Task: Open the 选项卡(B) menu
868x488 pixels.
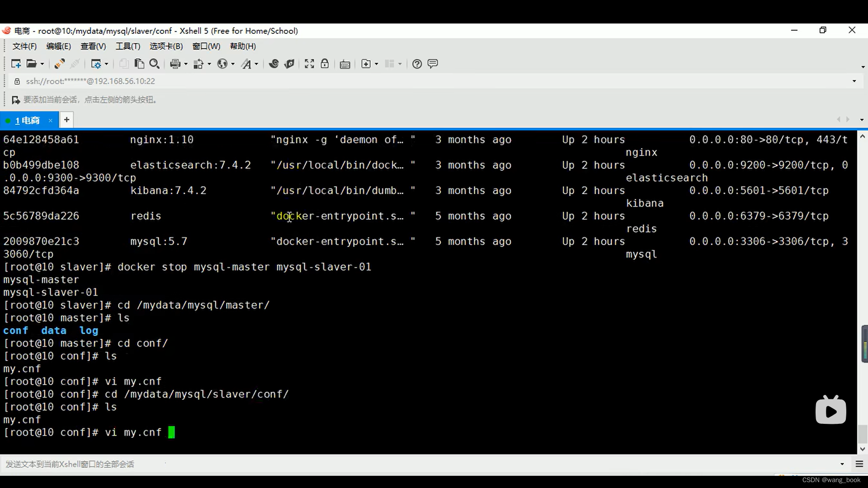Action: (x=166, y=46)
